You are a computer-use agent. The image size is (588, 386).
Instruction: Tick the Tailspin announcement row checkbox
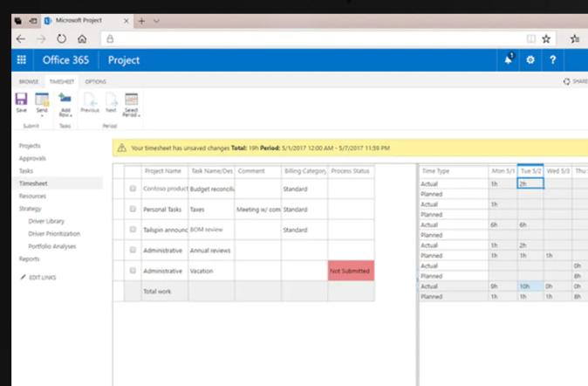133,229
